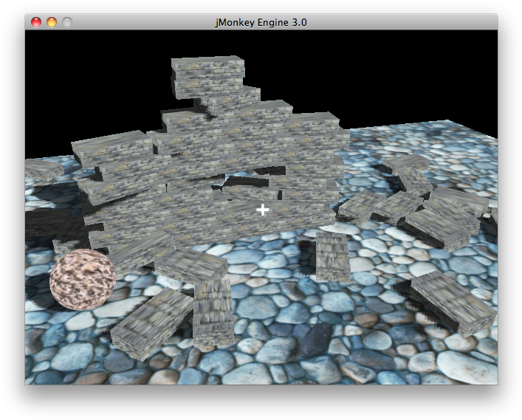Image resolution: width=522 pixels, height=420 pixels.
Task: Select the pink textured cannonball sphere
Action: point(82,279)
